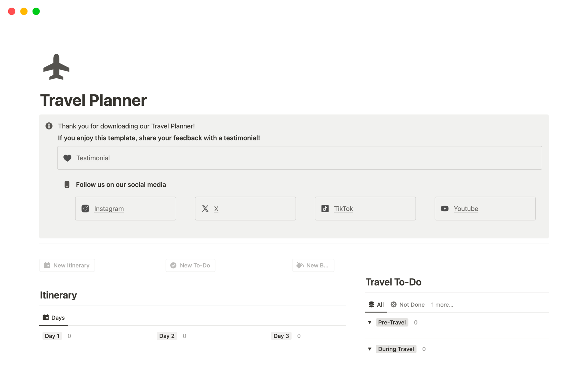Click the YouTube play icon
The width and height of the screenshot is (588, 368).
[445, 209]
